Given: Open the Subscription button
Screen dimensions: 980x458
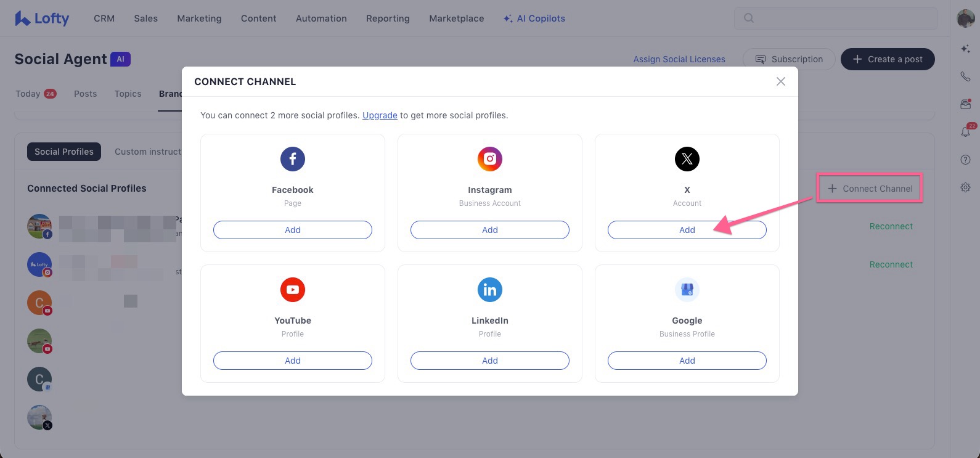Looking at the screenshot, I should tap(789, 59).
